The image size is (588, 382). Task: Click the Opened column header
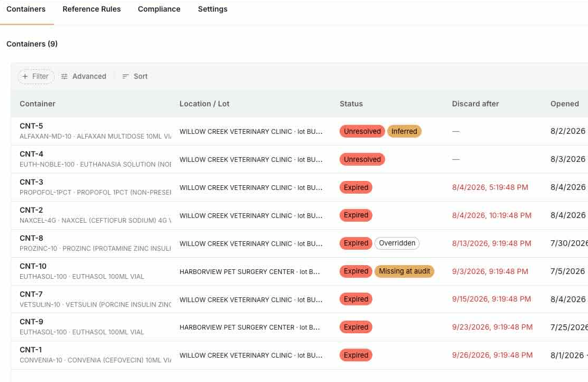[564, 104]
